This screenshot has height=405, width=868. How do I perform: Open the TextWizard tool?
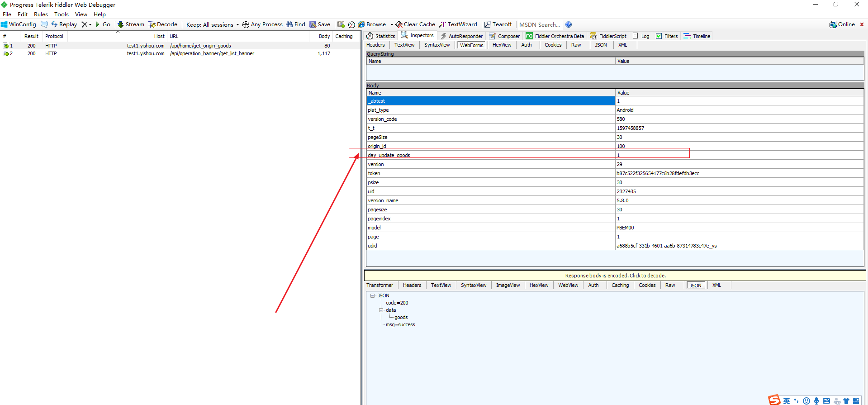tap(458, 24)
